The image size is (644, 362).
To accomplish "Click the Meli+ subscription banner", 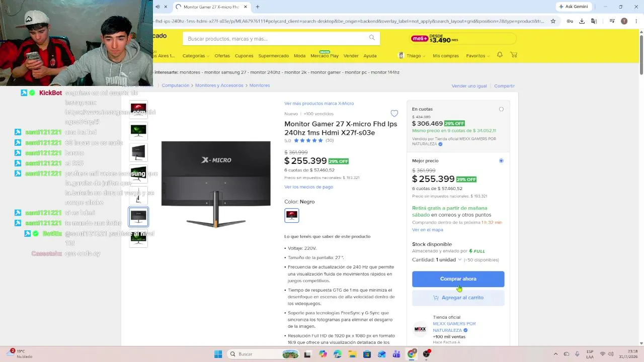I will pos(463,39).
